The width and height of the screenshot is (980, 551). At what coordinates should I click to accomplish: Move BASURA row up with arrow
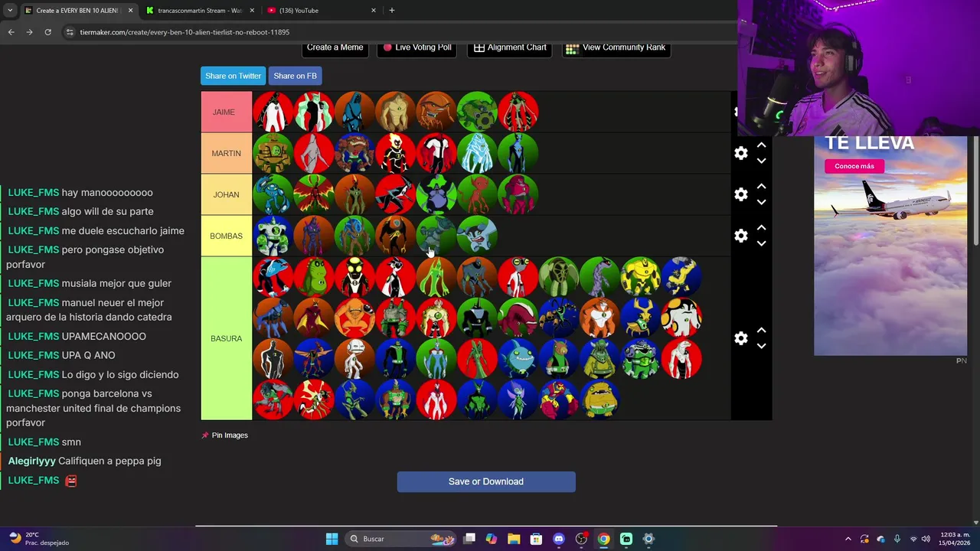[761, 331]
